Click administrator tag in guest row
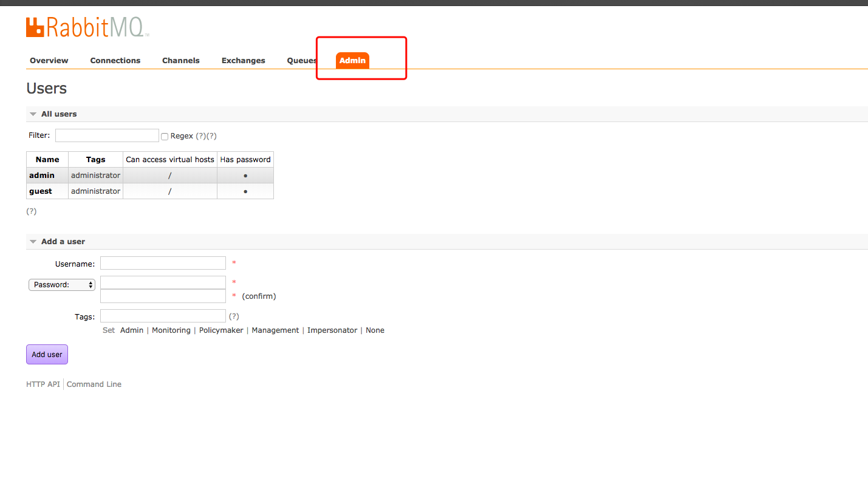 pos(95,191)
